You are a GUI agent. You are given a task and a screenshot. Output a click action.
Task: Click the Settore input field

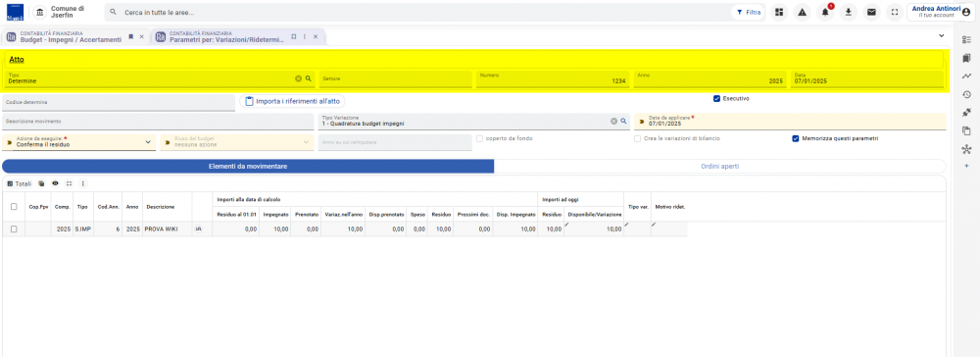(x=395, y=78)
